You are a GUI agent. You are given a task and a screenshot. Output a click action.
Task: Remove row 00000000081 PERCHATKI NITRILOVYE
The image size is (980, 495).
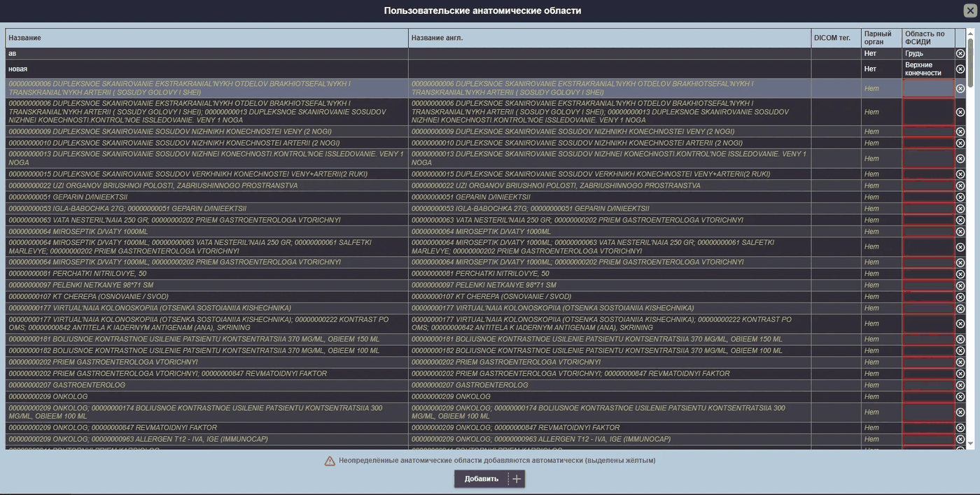click(x=960, y=274)
